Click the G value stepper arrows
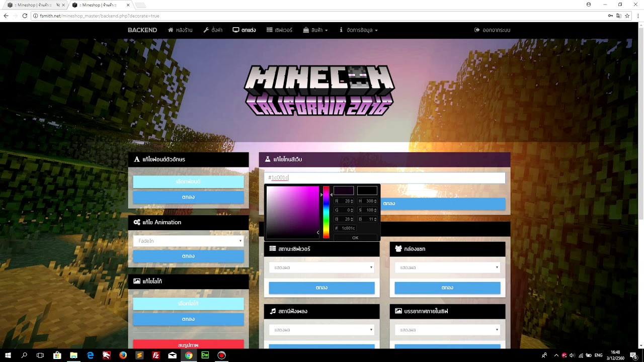 [352, 210]
